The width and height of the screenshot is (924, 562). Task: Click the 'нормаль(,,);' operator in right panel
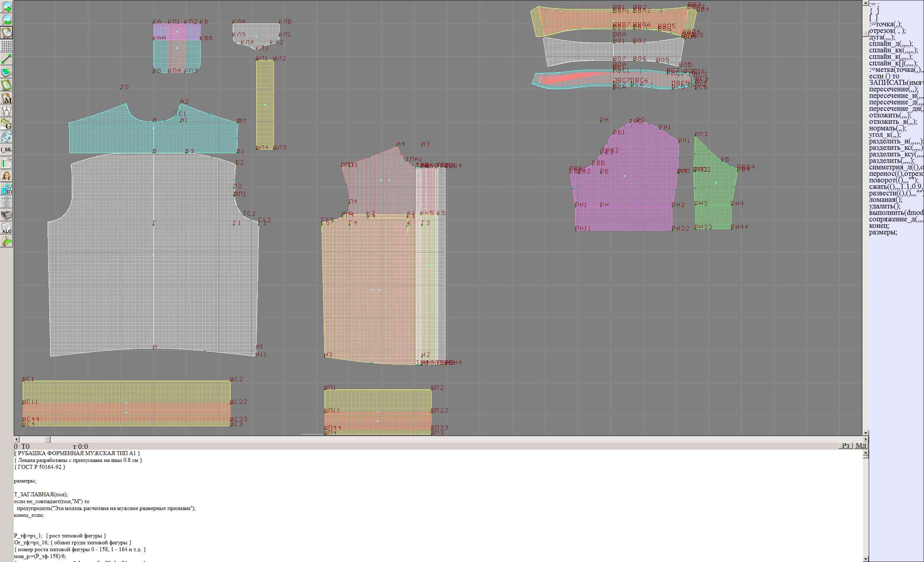tap(885, 128)
